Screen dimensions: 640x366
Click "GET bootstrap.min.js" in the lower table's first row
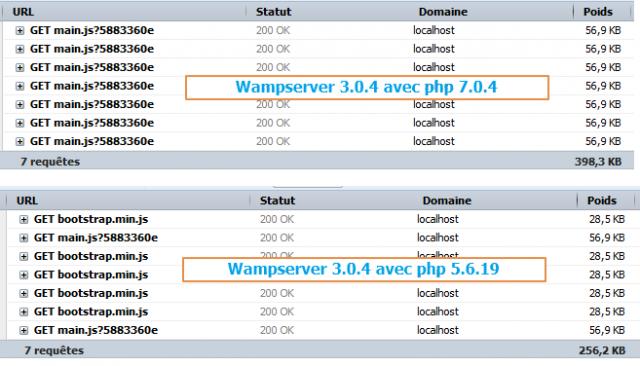(91, 220)
